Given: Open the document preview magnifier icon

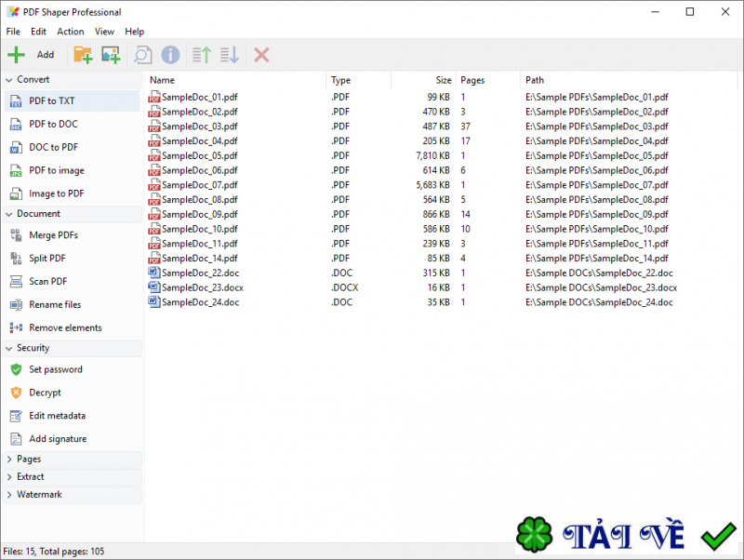Looking at the screenshot, I should click(x=142, y=55).
